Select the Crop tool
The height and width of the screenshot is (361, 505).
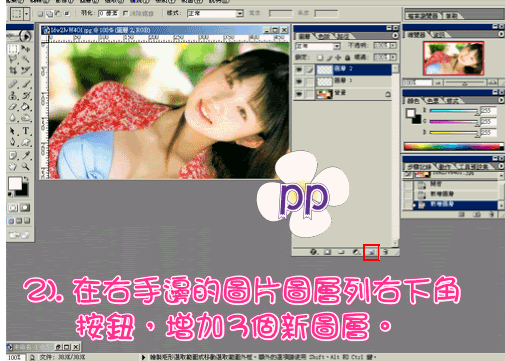pos(13,70)
